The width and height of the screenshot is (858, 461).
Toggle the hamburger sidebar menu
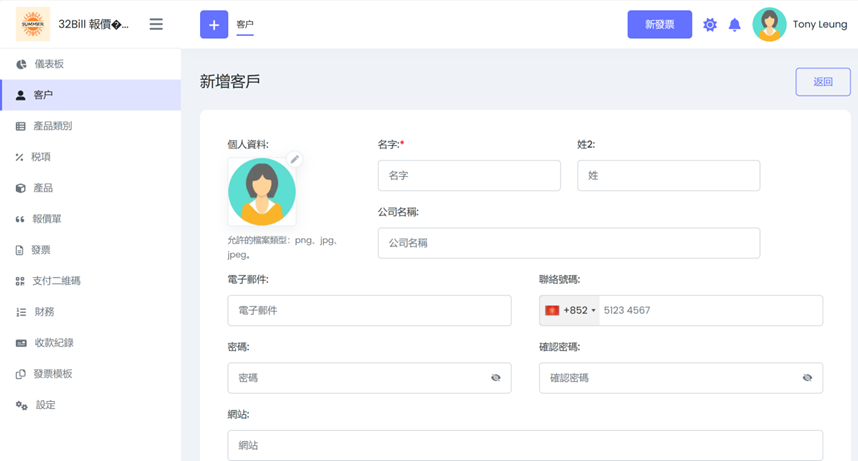click(x=156, y=24)
